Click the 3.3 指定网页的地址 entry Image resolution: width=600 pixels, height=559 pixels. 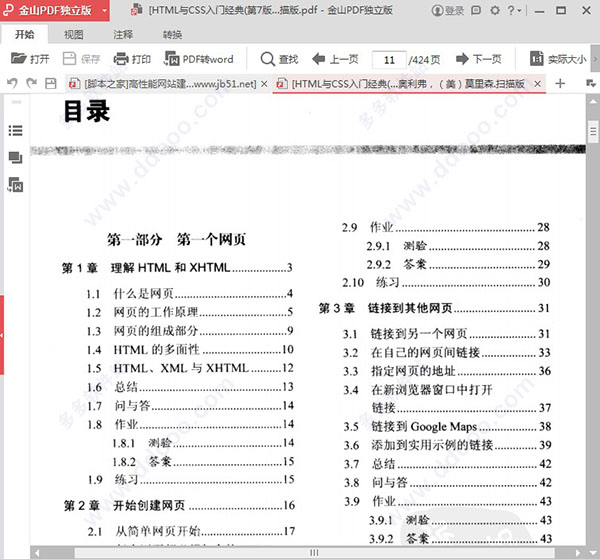[447, 371]
